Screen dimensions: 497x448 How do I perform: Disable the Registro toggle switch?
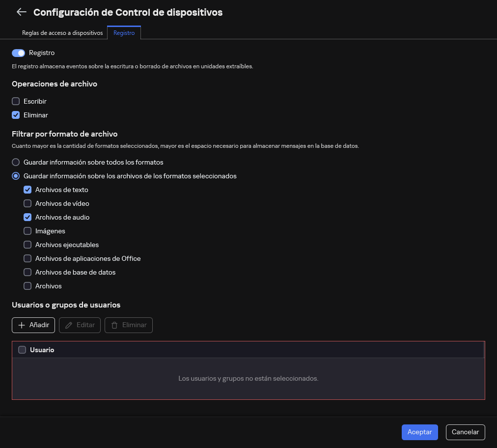coord(19,53)
